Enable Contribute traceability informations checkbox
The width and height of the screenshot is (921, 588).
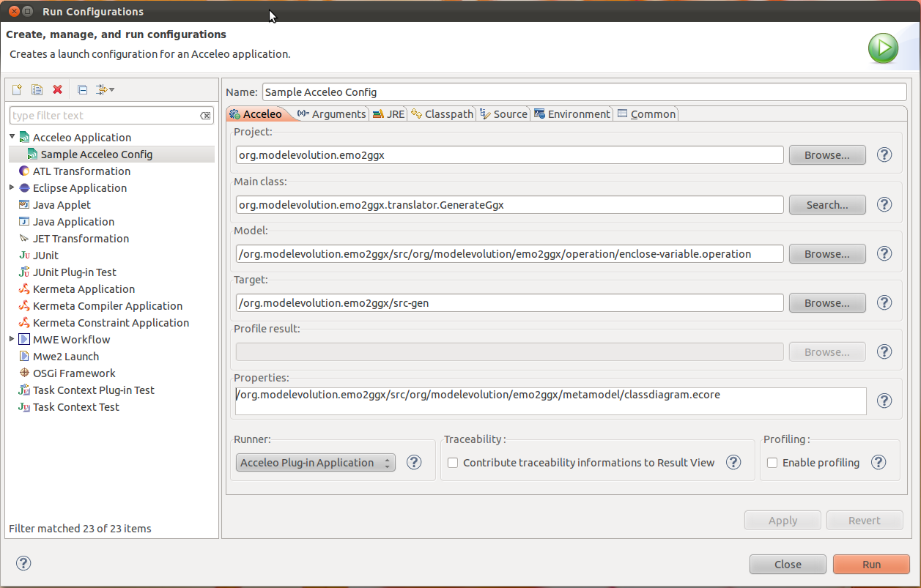453,463
